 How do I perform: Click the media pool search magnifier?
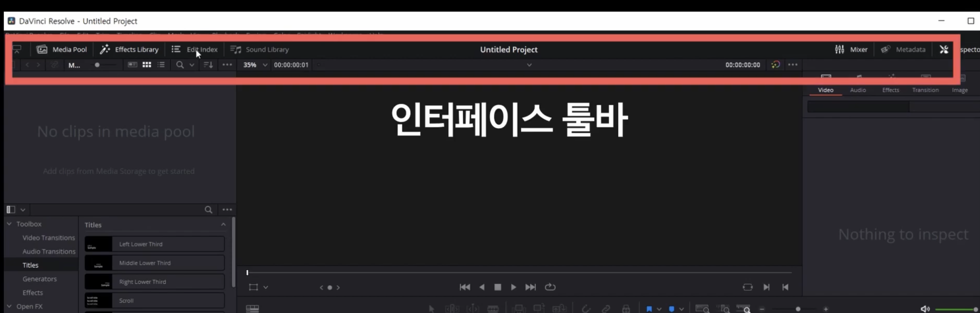(x=180, y=65)
